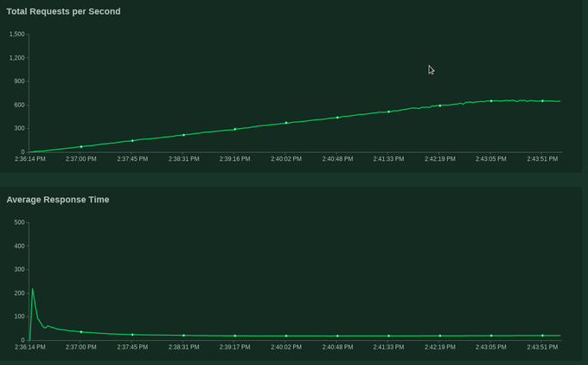Click the 1,500 y-axis label on requests chart
Screen dimensions: 588x365
pos(17,35)
